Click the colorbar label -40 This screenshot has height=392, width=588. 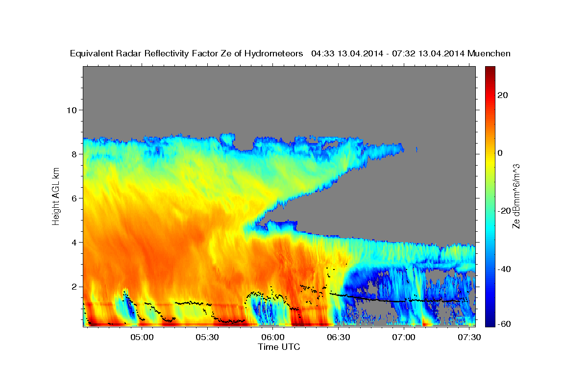[504, 269]
